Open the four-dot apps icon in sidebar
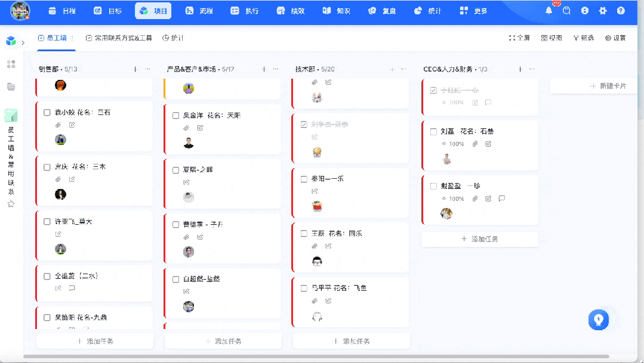 [11, 64]
